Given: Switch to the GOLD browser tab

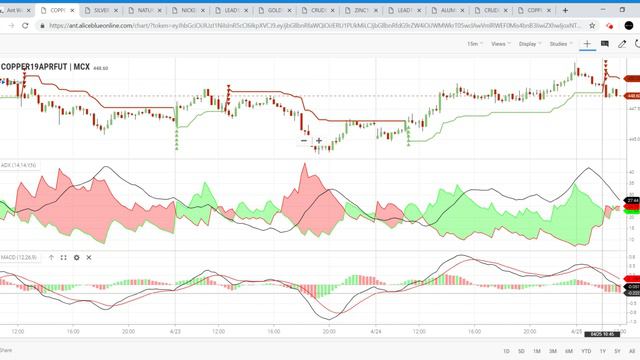Looking at the screenshot, I should coord(275,10).
